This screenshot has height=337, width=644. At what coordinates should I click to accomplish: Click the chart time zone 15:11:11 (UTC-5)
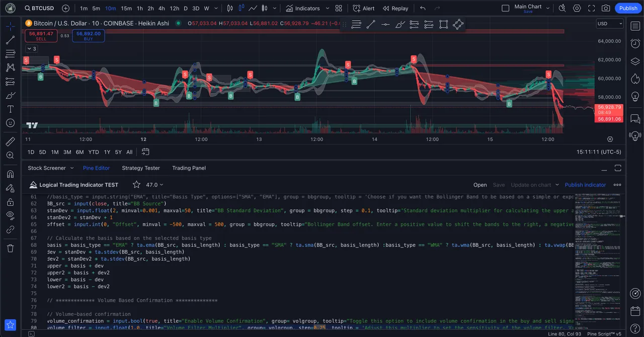point(599,152)
